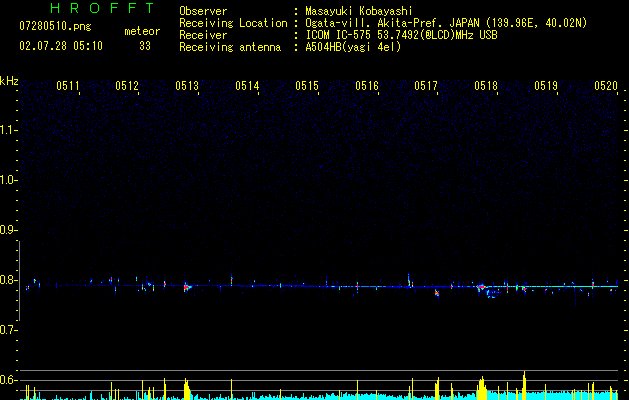Click time marker 0514
The width and height of the screenshot is (629, 400).
click(x=247, y=86)
